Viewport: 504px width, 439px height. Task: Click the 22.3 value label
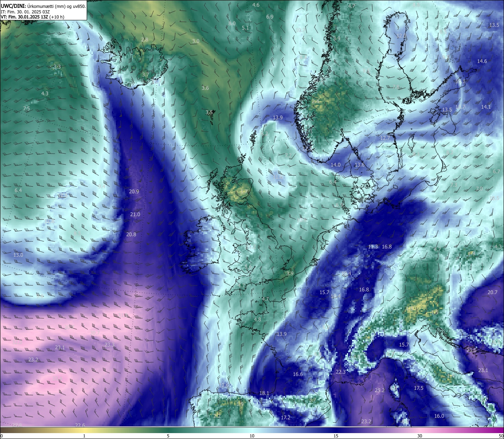click(341, 372)
